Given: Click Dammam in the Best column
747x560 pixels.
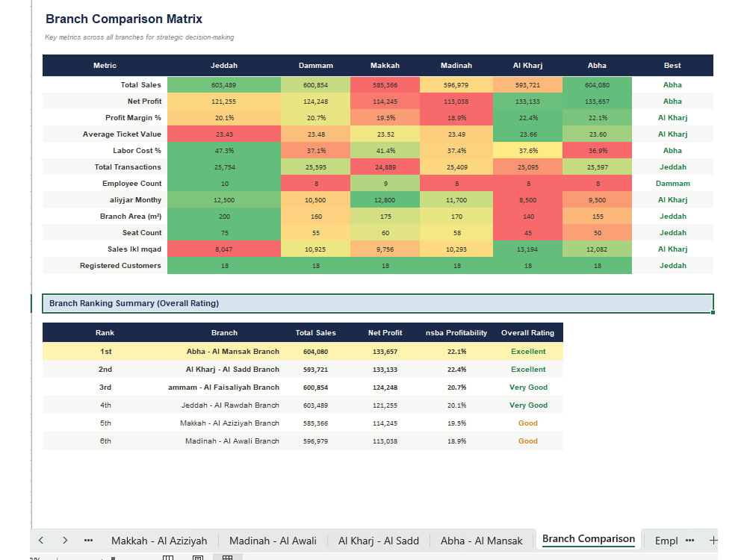Looking at the screenshot, I should 672,184.
